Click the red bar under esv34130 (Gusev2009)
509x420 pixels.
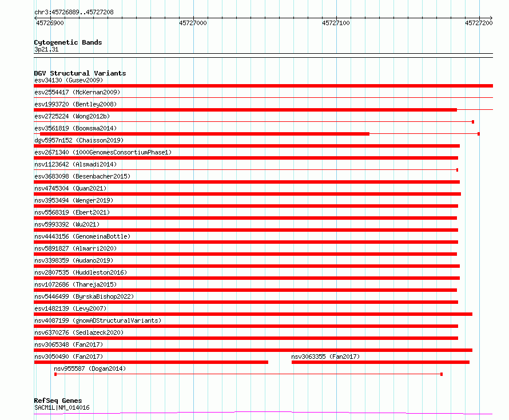point(263,86)
